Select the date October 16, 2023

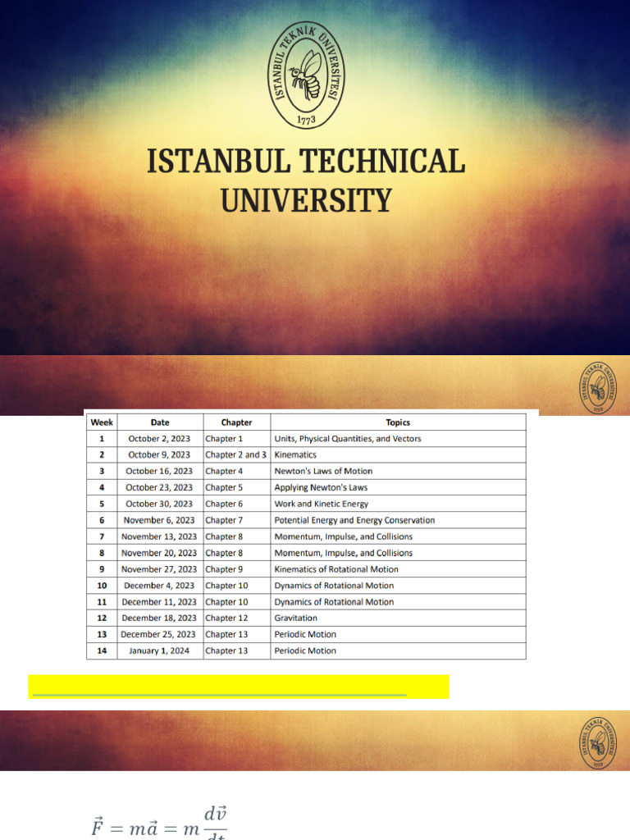coord(159,471)
